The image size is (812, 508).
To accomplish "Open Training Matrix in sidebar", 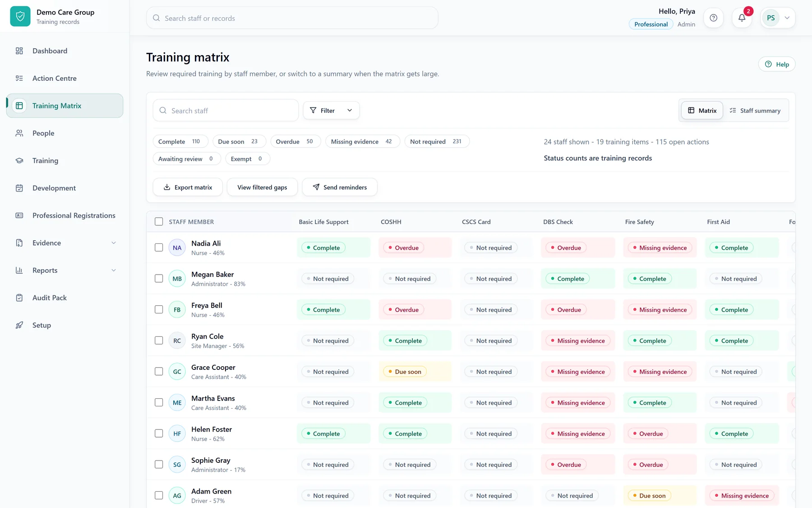I will [x=65, y=106].
